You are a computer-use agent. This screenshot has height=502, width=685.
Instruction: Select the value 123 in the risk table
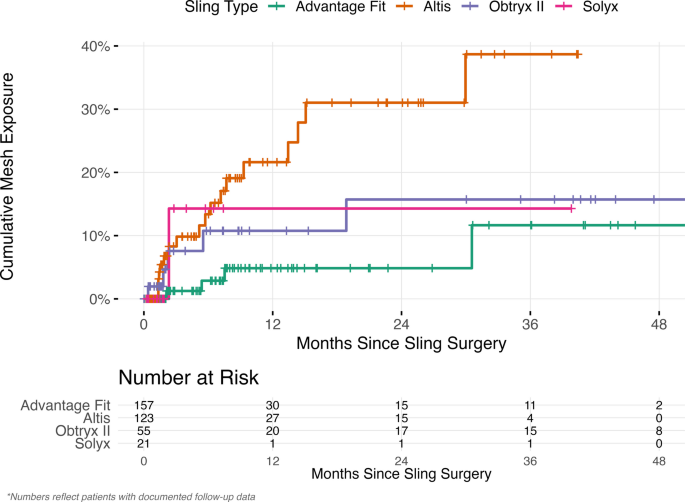(144, 417)
